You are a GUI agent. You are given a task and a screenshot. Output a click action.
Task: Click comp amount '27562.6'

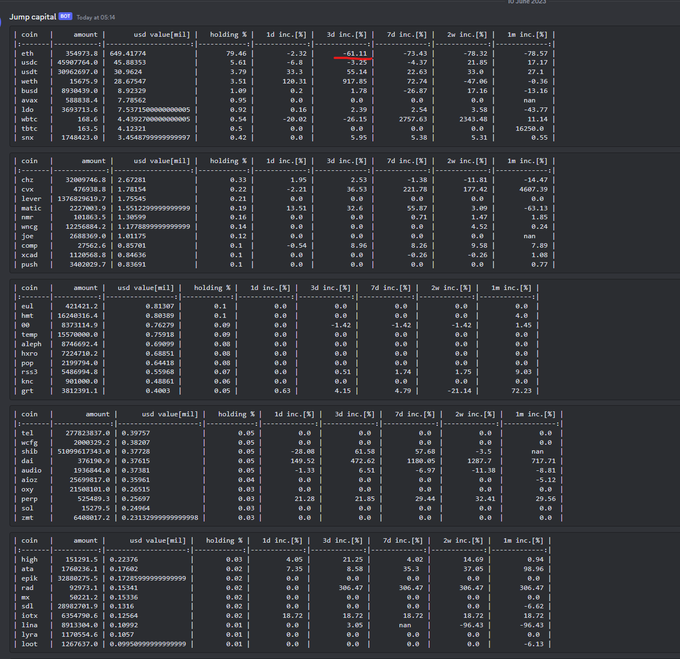(92, 246)
